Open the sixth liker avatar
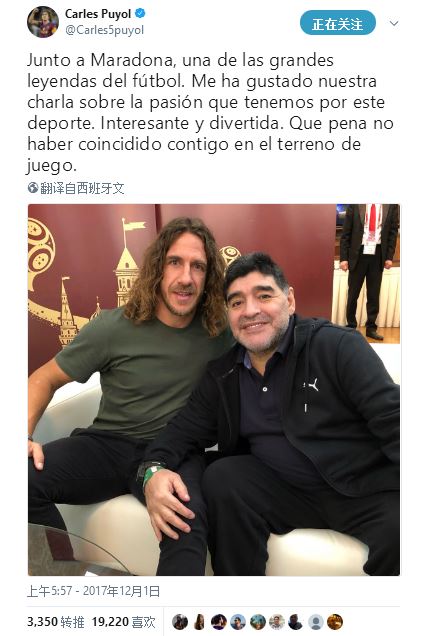 click(277, 622)
